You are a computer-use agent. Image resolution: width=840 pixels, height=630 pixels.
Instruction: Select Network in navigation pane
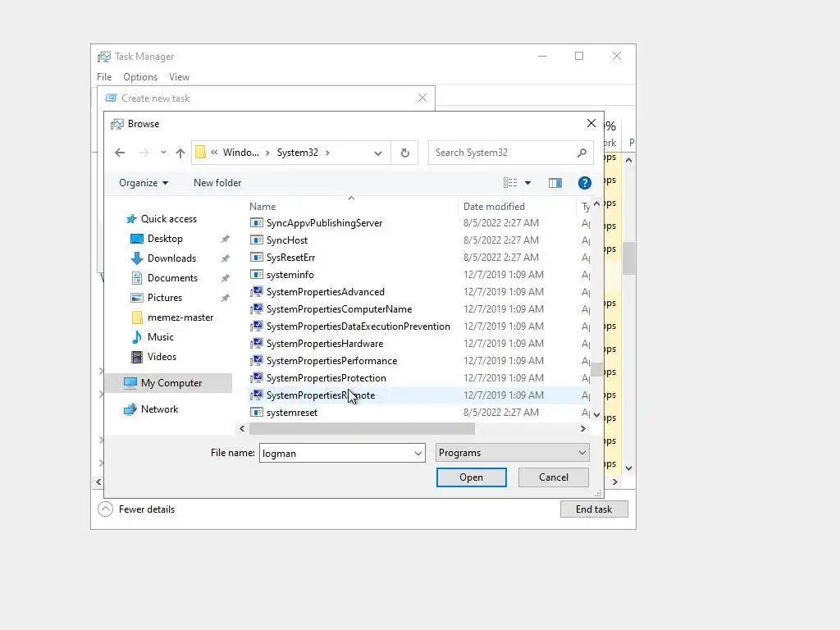pos(159,409)
